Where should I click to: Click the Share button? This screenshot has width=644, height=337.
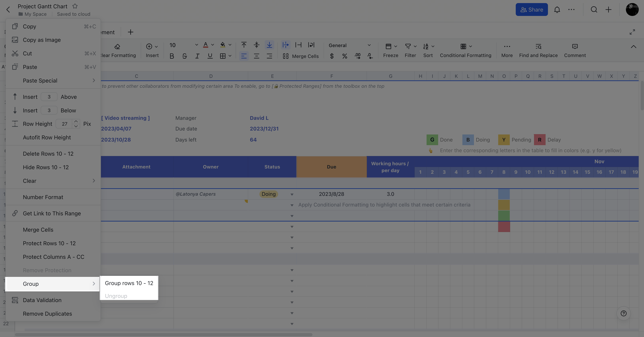tap(531, 10)
